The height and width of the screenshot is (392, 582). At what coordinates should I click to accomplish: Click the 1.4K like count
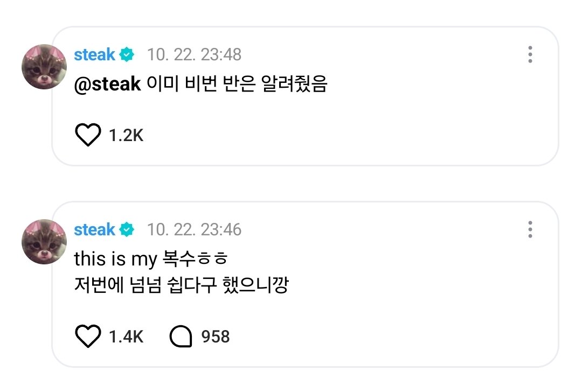(126, 337)
